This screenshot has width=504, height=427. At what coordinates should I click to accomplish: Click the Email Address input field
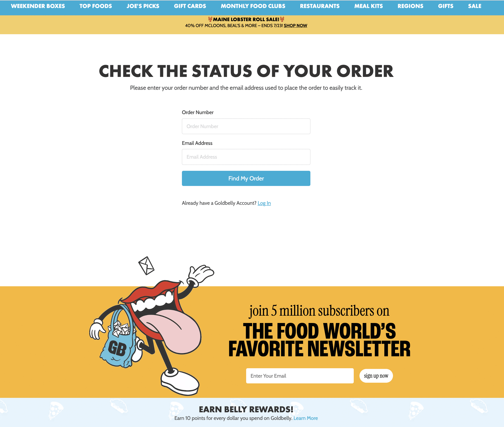tap(246, 157)
